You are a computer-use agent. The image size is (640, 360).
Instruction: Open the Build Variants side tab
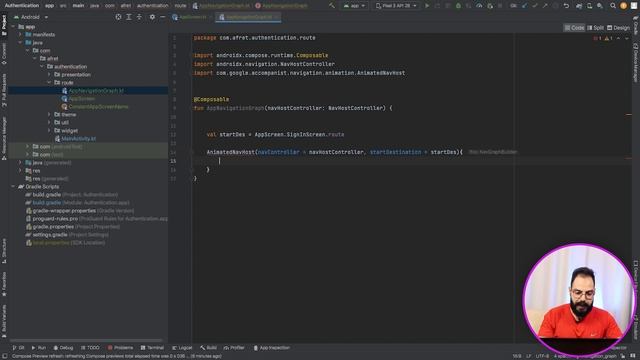tap(4, 320)
